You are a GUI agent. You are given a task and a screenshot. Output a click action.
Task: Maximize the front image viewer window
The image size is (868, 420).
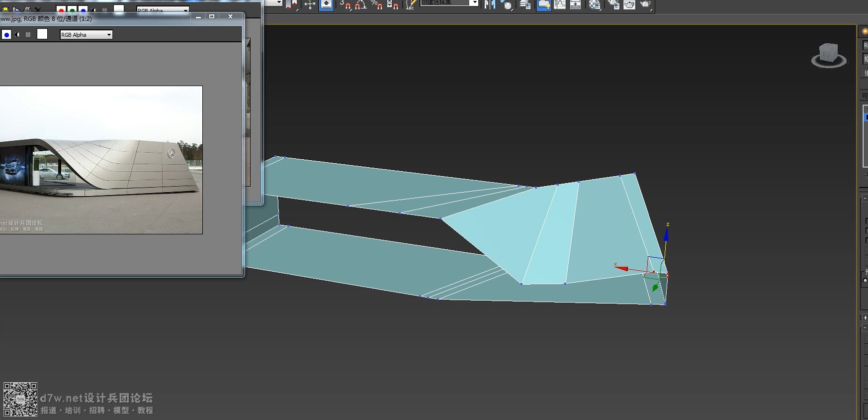[212, 16]
